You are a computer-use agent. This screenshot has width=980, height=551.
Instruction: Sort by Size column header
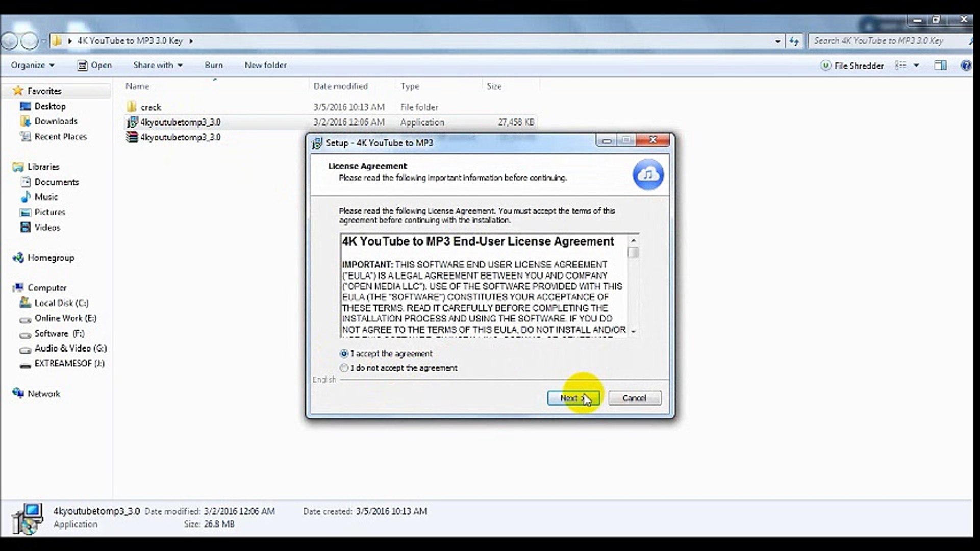[x=494, y=86]
